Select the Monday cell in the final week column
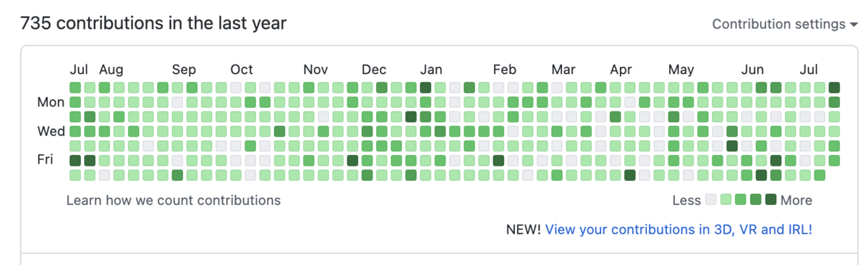Viewport: 868px width, 265px height. pyautogui.click(x=834, y=102)
